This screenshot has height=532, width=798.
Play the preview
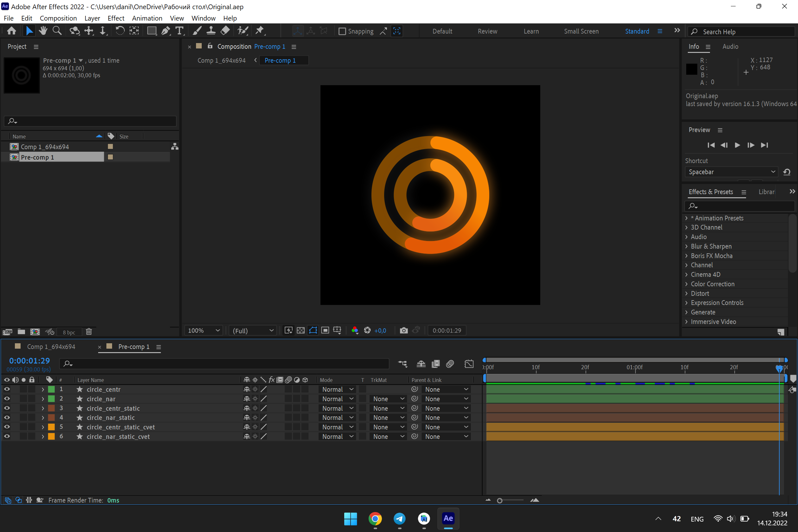[x=737, y=145]
